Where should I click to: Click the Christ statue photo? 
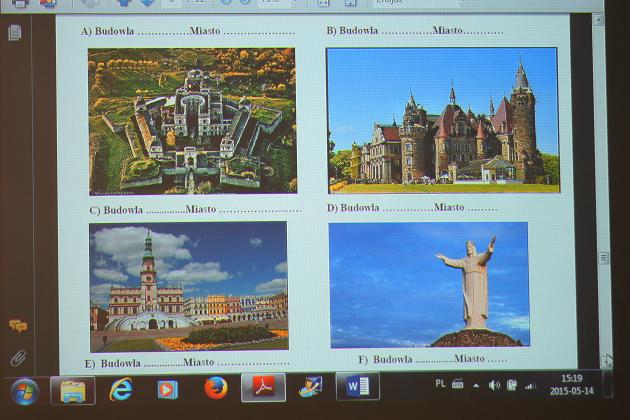[428, 284]
